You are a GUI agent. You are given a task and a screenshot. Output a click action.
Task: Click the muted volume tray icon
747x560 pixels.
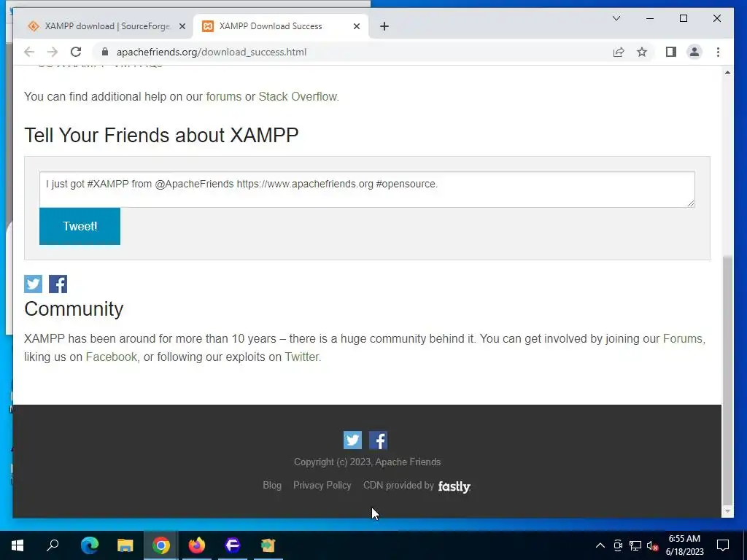pyautogui.click(x=653, y=545)
